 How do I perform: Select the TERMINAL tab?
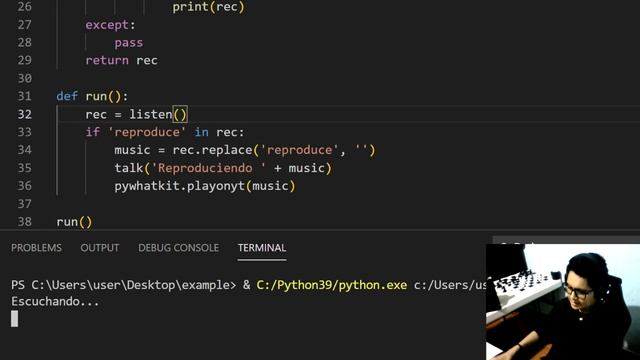click(262, 248)
